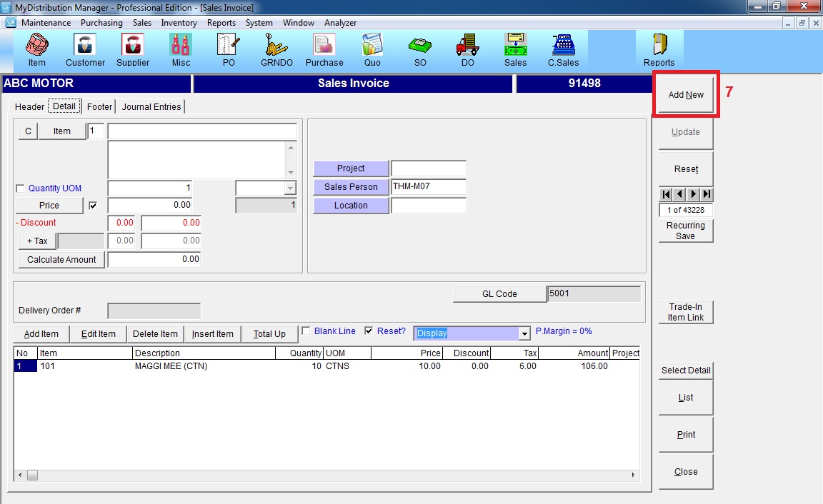823x504 pixels.
Task: Switch to the Journal Entries tab
Action: 151,107
